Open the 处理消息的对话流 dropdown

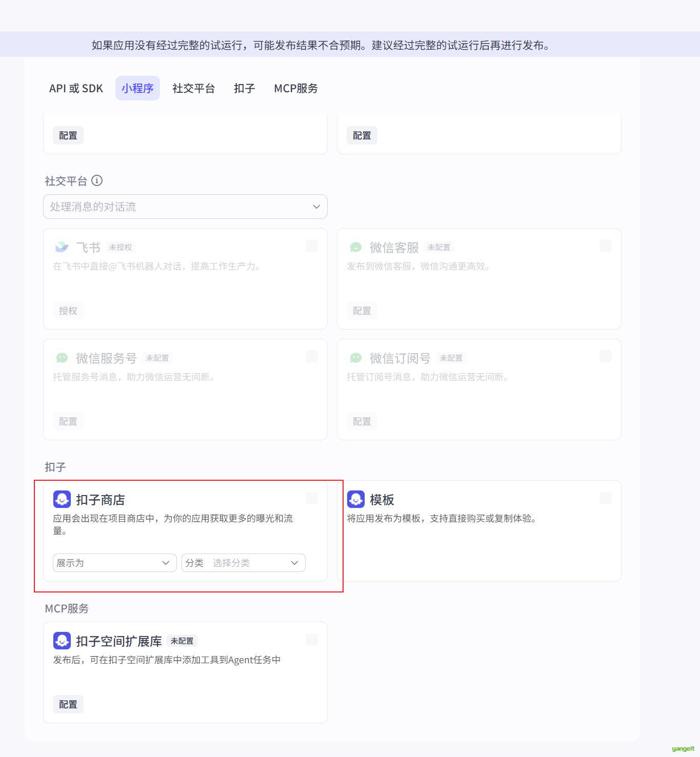coord(185,207)
